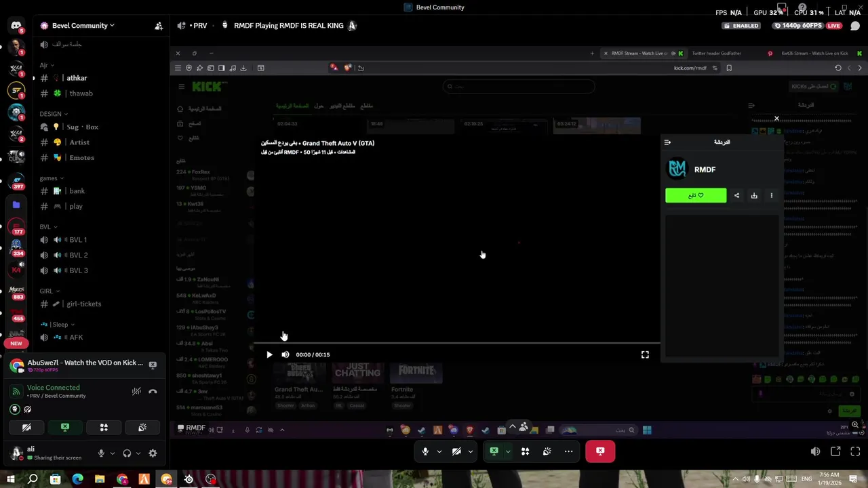Open Windows search on the taskbar
868x488 pixels.
tap(33, 479)
